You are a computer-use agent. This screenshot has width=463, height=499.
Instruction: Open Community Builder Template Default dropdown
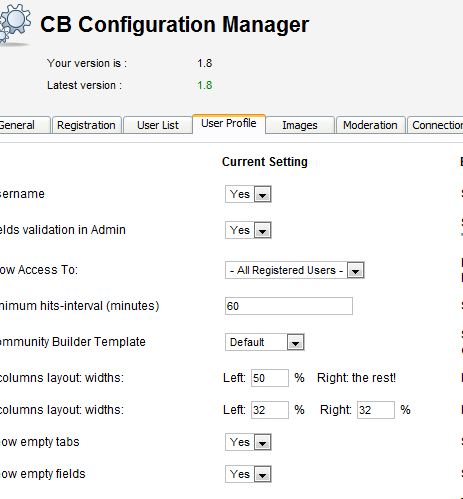point(264,342)
